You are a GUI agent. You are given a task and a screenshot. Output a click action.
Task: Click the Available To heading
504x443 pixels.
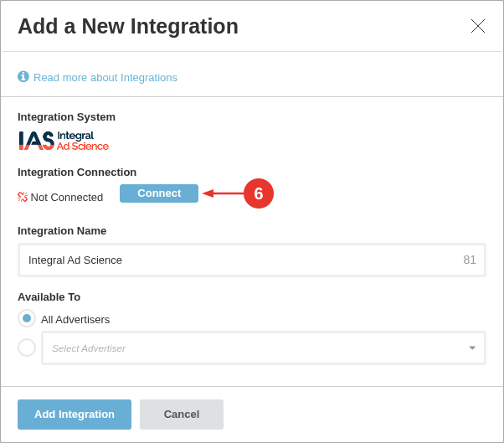49,297
